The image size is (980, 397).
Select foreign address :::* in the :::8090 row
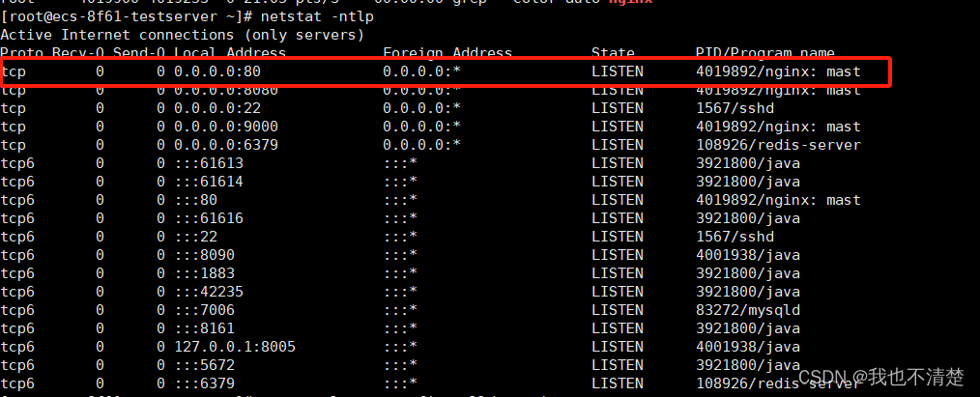400,255
